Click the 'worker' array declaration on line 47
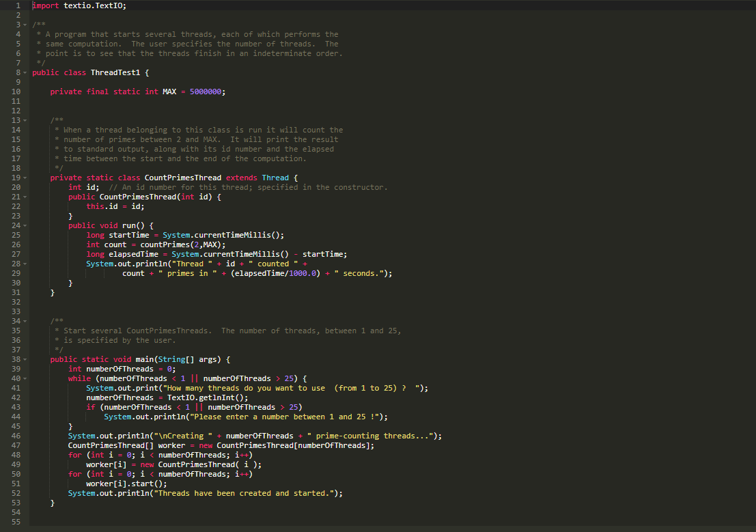This screenshot has height=532, width=756. [171, 445]
